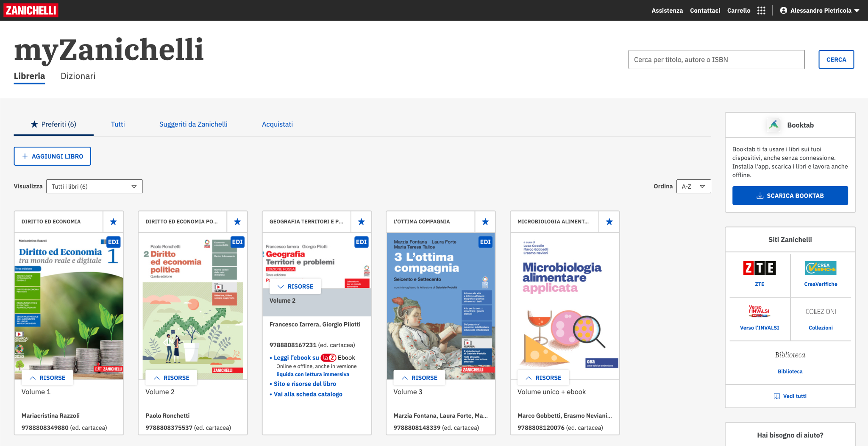This screenshot has width=868, height=446.
Task: Toggle favorite star for Microbiologia Aliment...
Action: tap(609, 222)
